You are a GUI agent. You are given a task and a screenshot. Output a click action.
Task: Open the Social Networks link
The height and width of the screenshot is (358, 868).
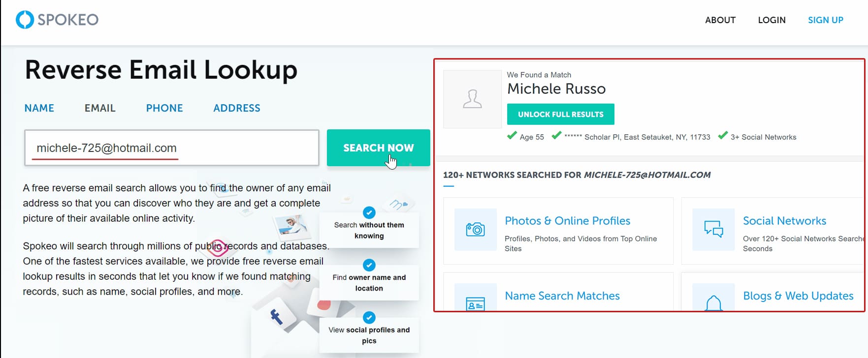[x=784, y=221]
